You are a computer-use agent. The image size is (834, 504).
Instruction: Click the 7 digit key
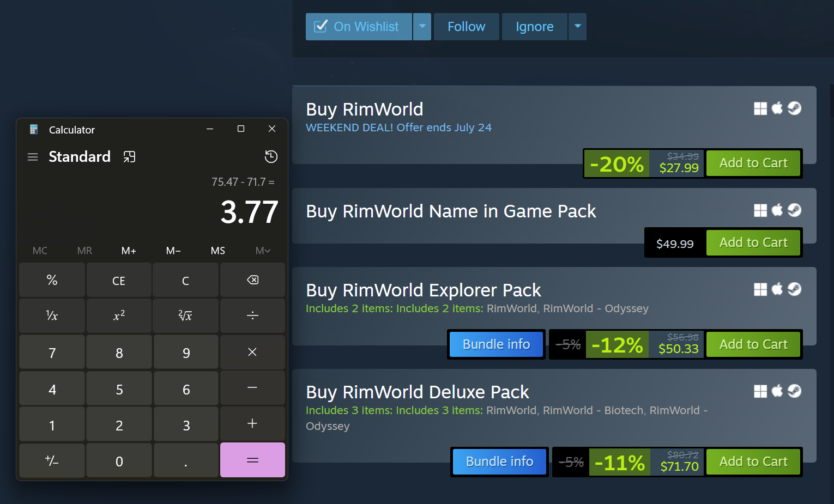coord(52,352)
